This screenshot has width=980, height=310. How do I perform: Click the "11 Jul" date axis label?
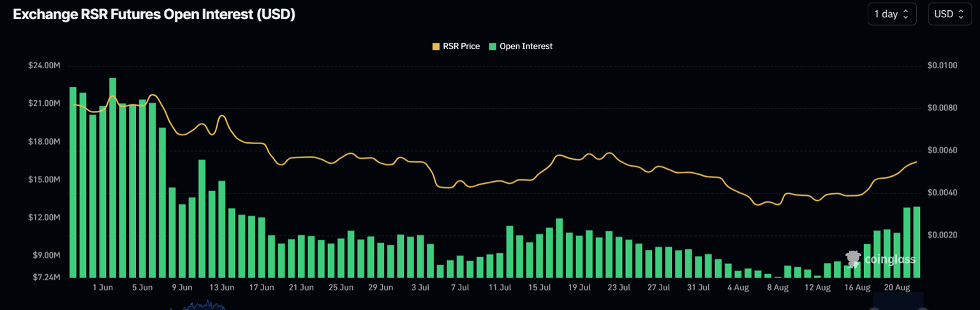[500, 288]
